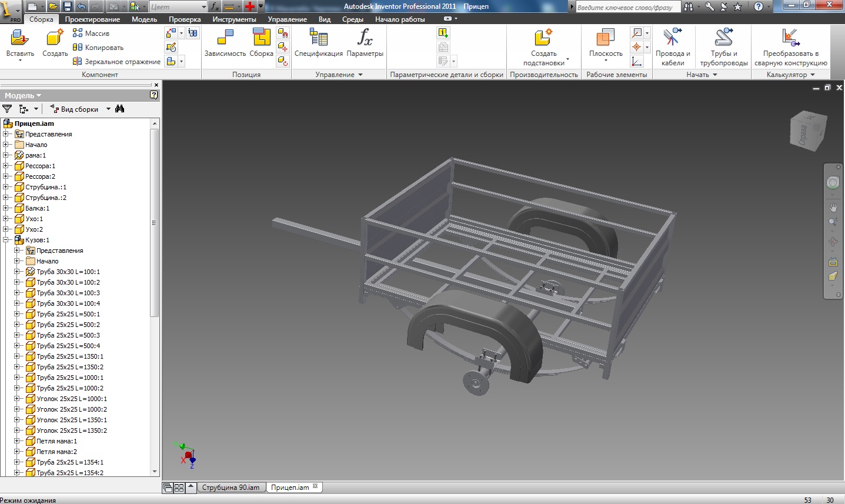Click the Плоскость work plane tool
The width and height of the screenshot is (845, 504).
(606, 44)
